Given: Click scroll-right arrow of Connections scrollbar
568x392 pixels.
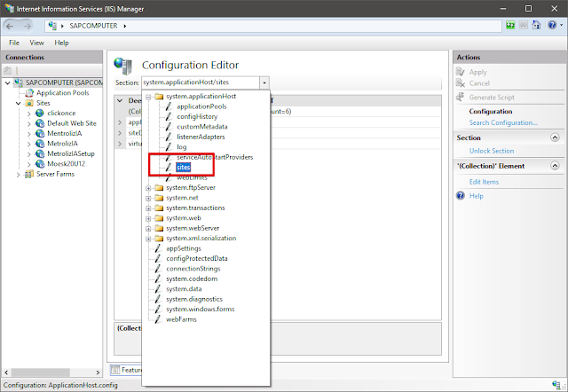Looking at the screenshot, I should (98, 372).
